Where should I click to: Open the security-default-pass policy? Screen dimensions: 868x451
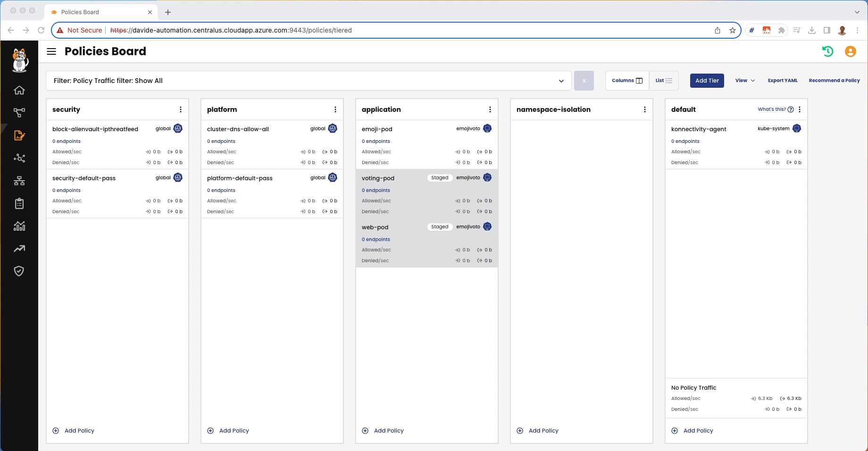84,178
